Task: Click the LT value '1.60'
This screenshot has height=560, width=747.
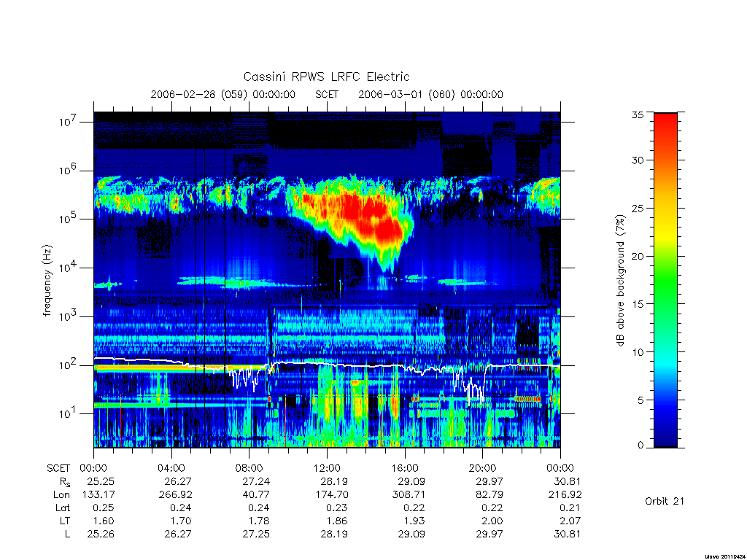Action: 104,521
